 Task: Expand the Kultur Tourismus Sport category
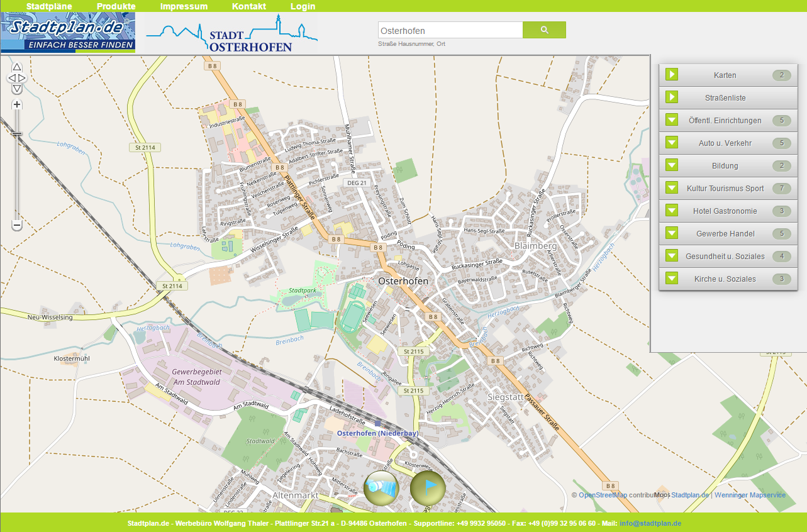[x=672, y=188]
